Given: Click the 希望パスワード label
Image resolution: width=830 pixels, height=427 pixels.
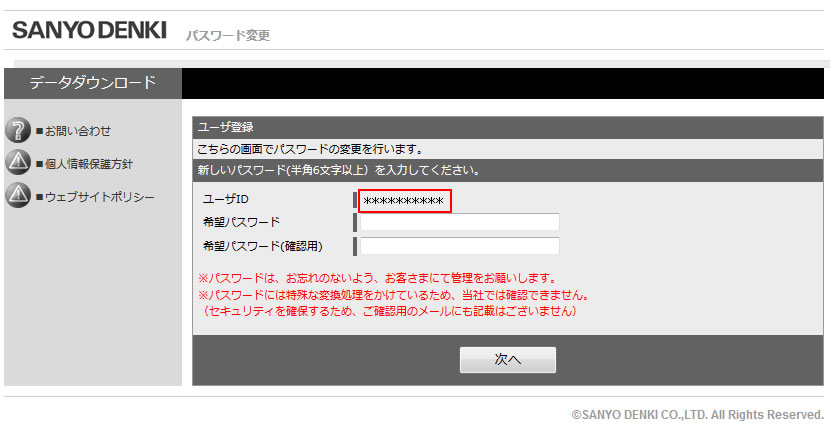Looking at the screenshot, I should coord(241,222).
